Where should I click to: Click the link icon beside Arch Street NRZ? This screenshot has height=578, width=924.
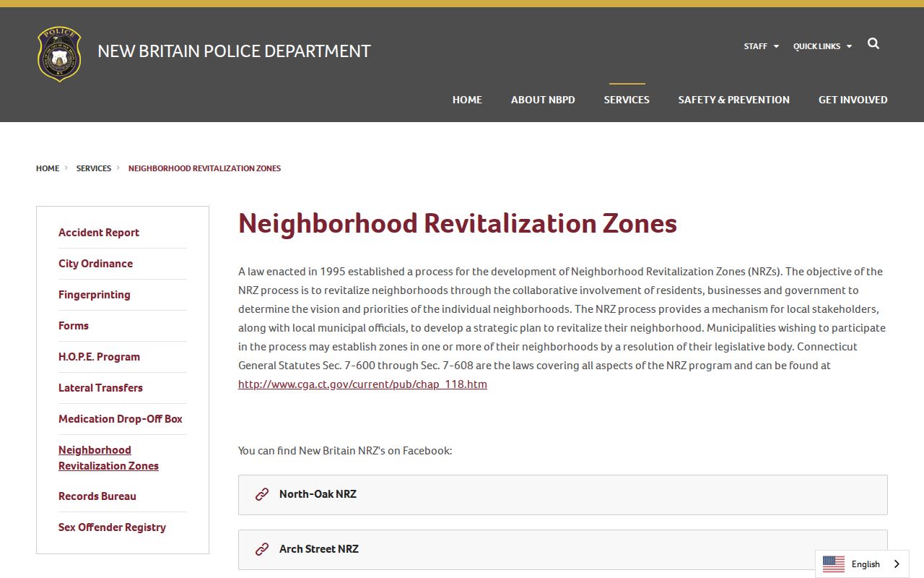[x=262, y=549]
